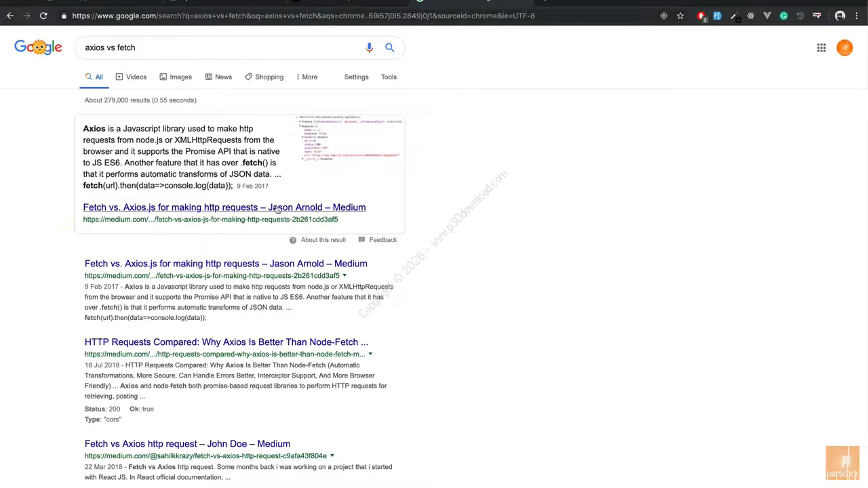The image size is (868, 488).
Task: Switch to the Videos results tab
Action: (x=131, y=77)
